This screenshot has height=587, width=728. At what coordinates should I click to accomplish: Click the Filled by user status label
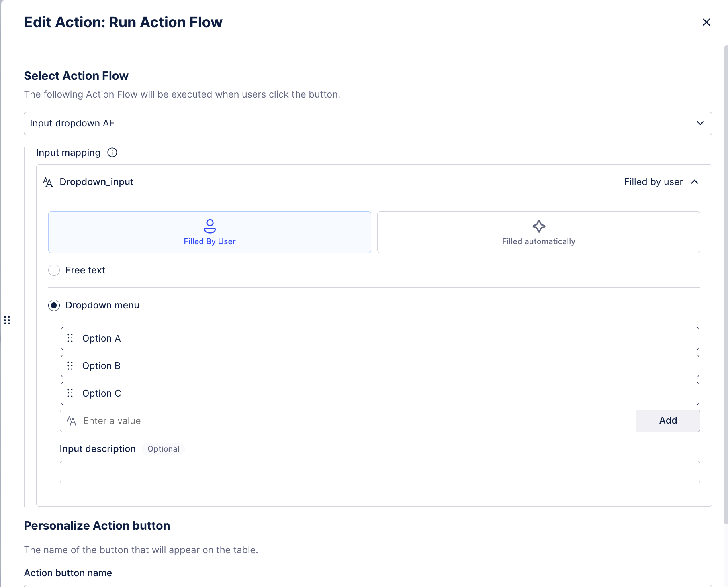[653, 182]
